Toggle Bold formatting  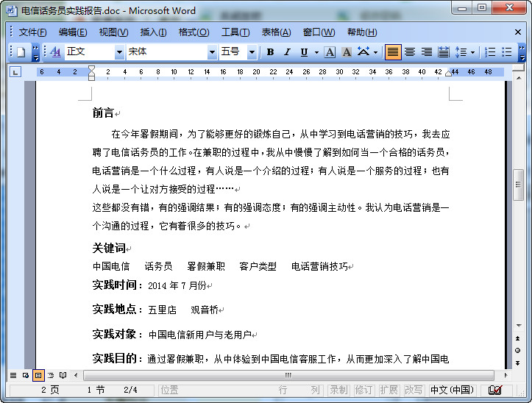click(x=270, y=52)
